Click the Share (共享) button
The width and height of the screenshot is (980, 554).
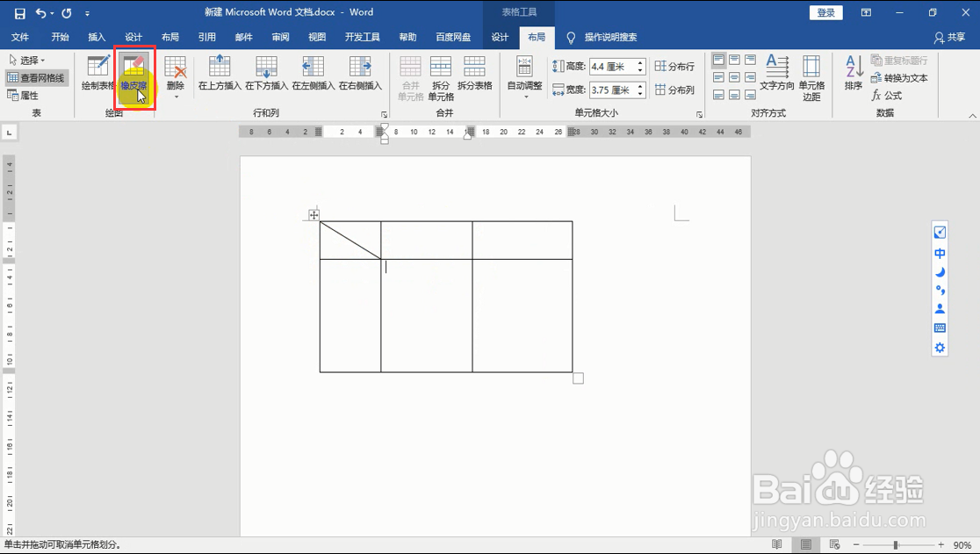(949, 38)
